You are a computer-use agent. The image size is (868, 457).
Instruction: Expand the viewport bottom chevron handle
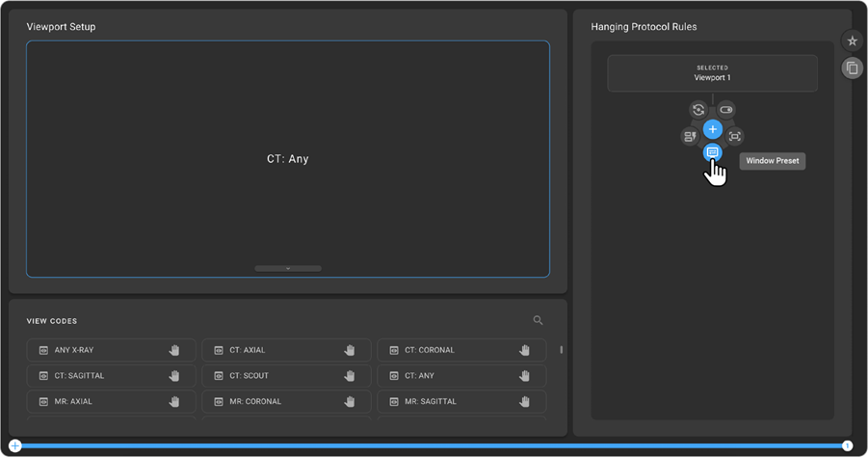(288, 268)
